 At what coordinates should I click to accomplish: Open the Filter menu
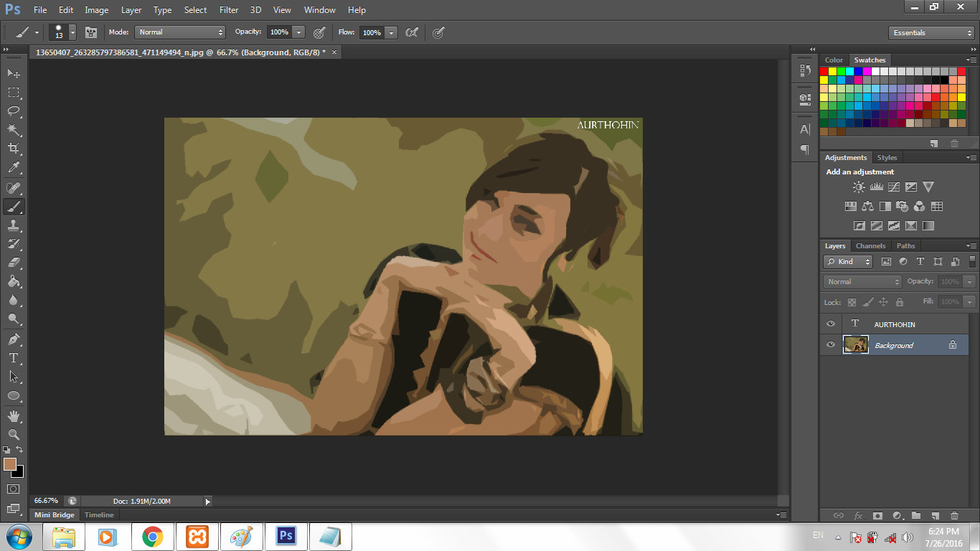tap(229, 10)
